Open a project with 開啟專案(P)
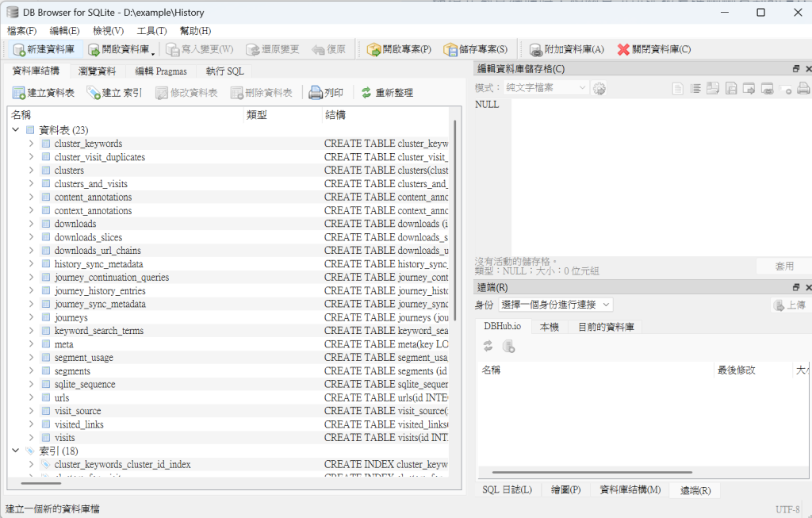Image resolution: width=812 pixels, height=518 pixels. pos(399,49)
